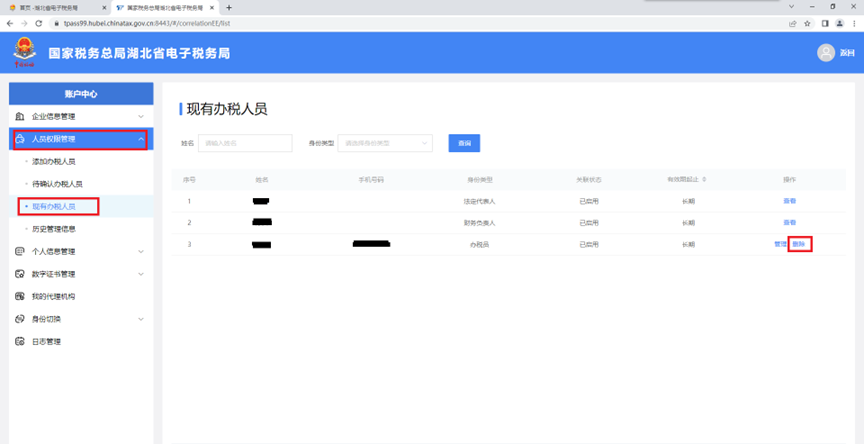
Task: Click 查看 for the 财务负责人 row
Action: coord(790,223)
